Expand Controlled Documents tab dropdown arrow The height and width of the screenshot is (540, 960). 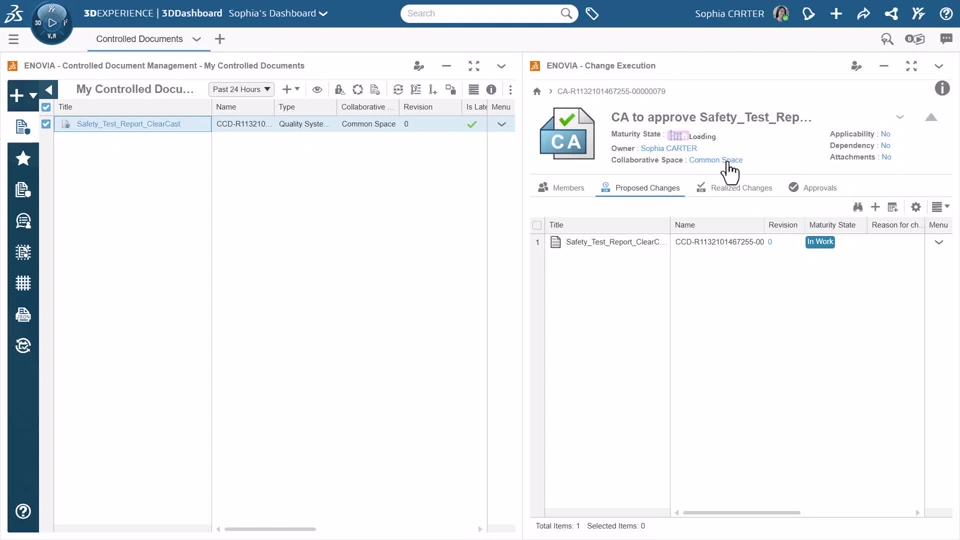click(x=197, y=39)
